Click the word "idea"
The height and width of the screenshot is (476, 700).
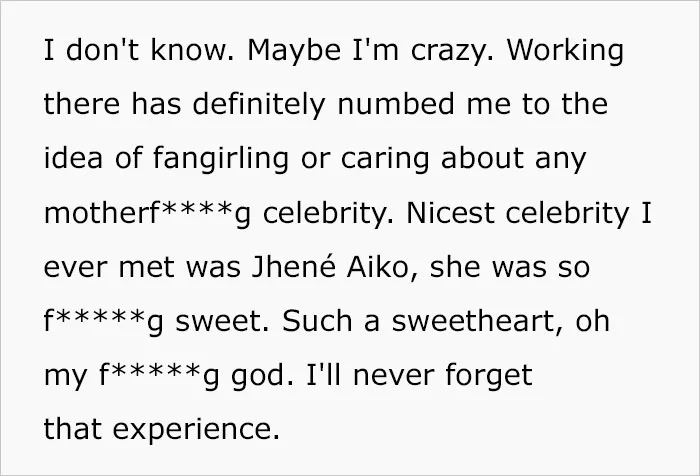click(73, 159)
